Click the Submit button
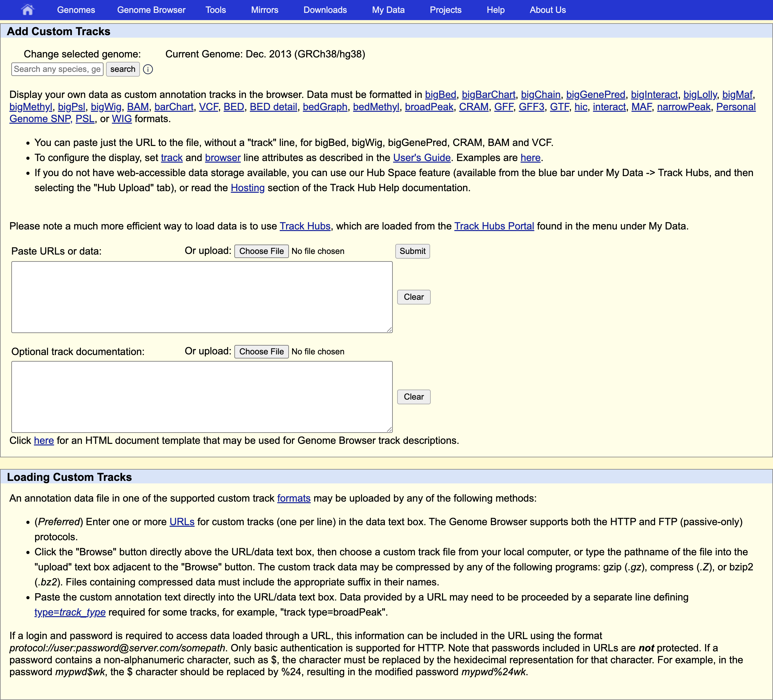773x700 pixels. click(412, 251)
